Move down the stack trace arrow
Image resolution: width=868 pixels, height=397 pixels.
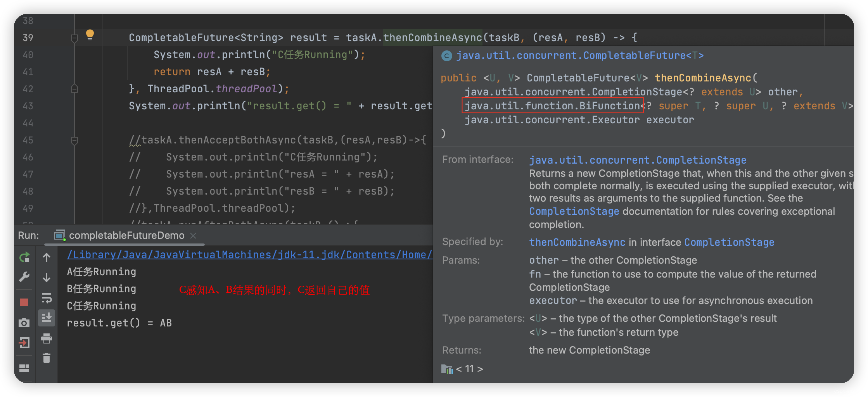pyautogui.click(x=47, y=278)
